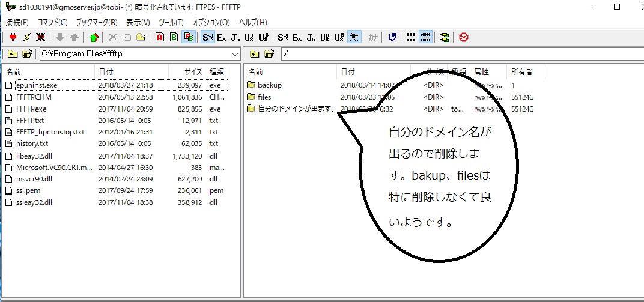644x302 pixels.
Task: Toggle half-width kana conversion (かナ) button
Action: click(373, 37)
